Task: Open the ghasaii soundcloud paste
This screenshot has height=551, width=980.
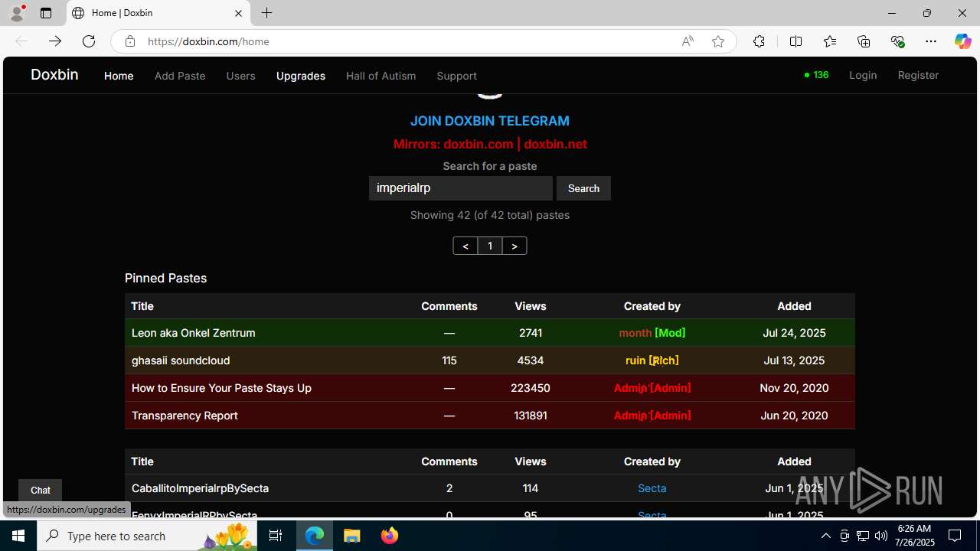Action: coord(181,360)
